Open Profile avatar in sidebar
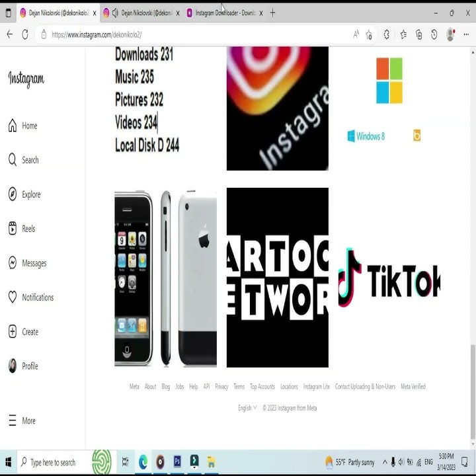Image resolution: width=476 pixels, height=476 pixels. coord(13,366)
